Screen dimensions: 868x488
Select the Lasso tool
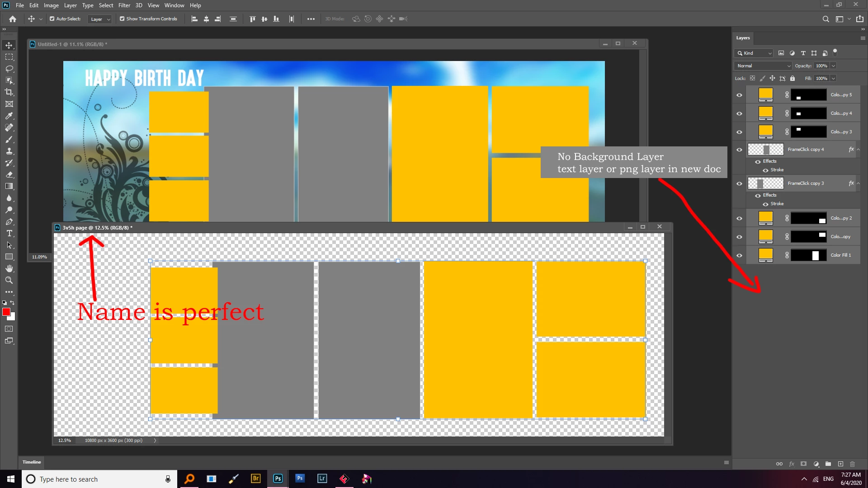pyautogui.click(x=9, y=69)
